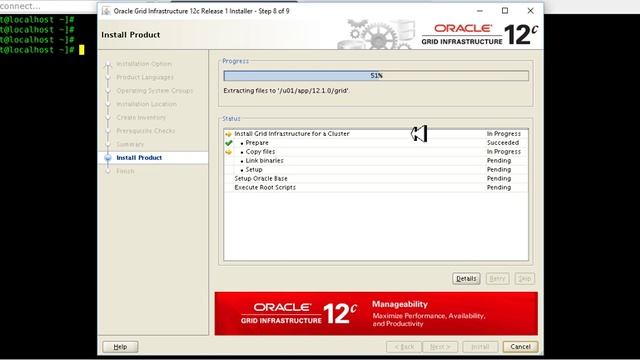Click the Details button

coord(466,278)
